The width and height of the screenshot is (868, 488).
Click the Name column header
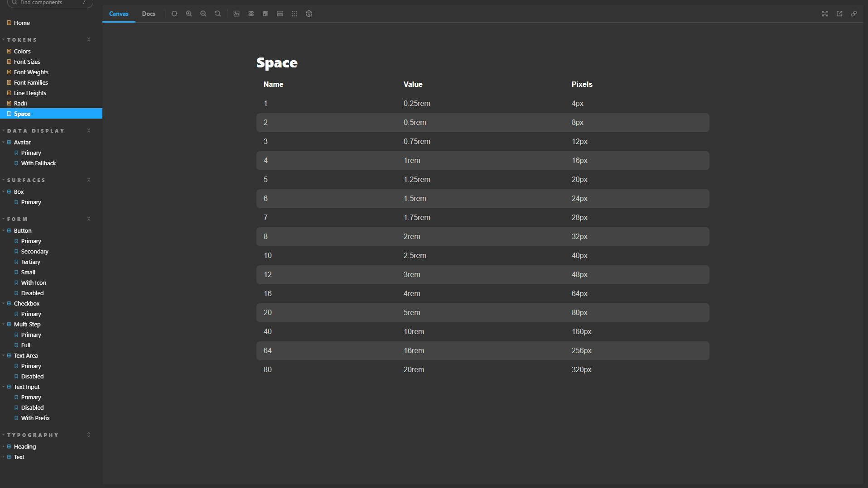[x=273, y=84]
